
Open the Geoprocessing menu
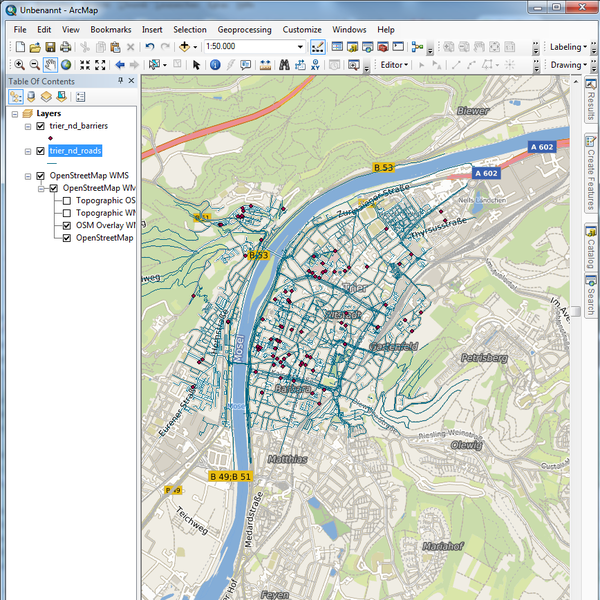[x=245, y=29]
